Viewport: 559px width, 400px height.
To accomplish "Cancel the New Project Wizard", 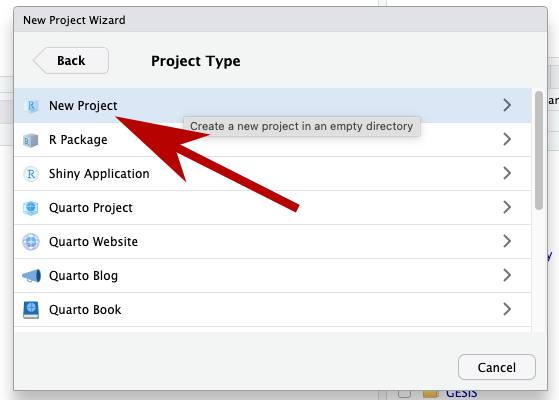I will [497, 367].
